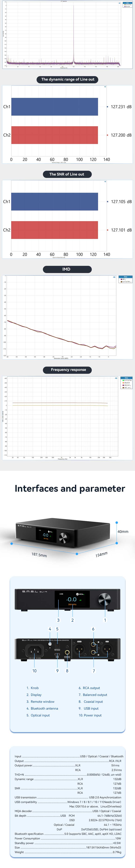Click the THD+N value "0.00006%(-124dB, un-wtd)"

tap(104, 775)
